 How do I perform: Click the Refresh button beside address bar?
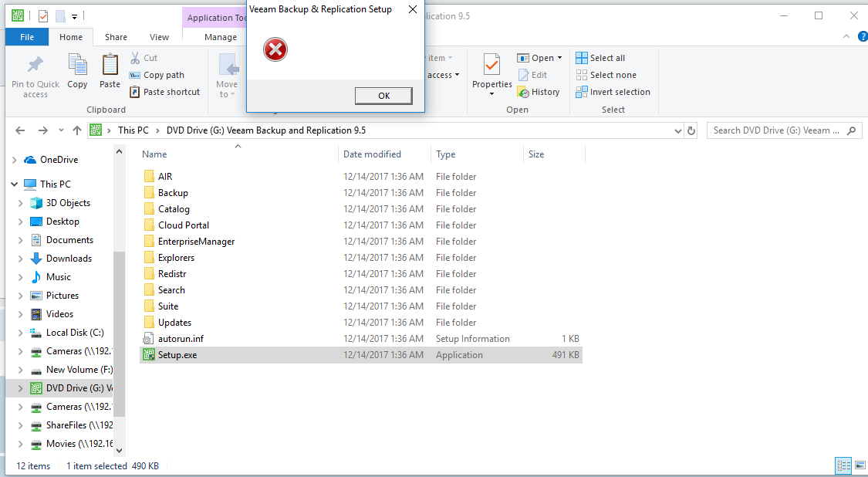point(691,130)
